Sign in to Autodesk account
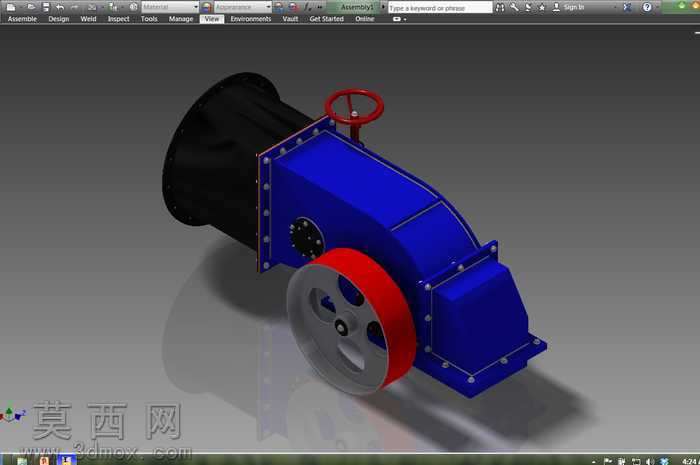Screen dimensions: 700x465 [x=569, y=8]
